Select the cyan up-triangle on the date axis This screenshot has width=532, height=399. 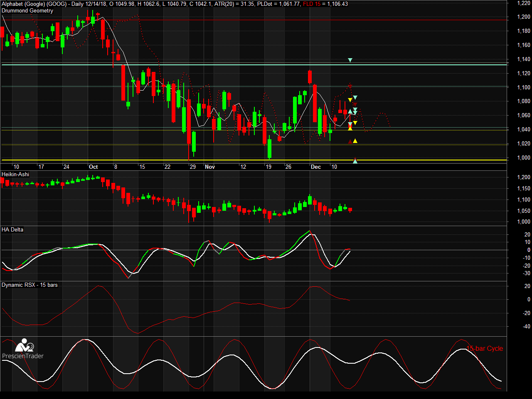(x=355, y=161)
